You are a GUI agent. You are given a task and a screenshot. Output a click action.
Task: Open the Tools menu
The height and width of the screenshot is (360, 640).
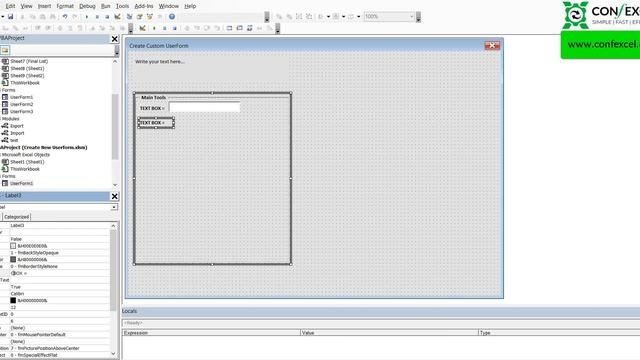pyautogui.click(x=122, y=6)
